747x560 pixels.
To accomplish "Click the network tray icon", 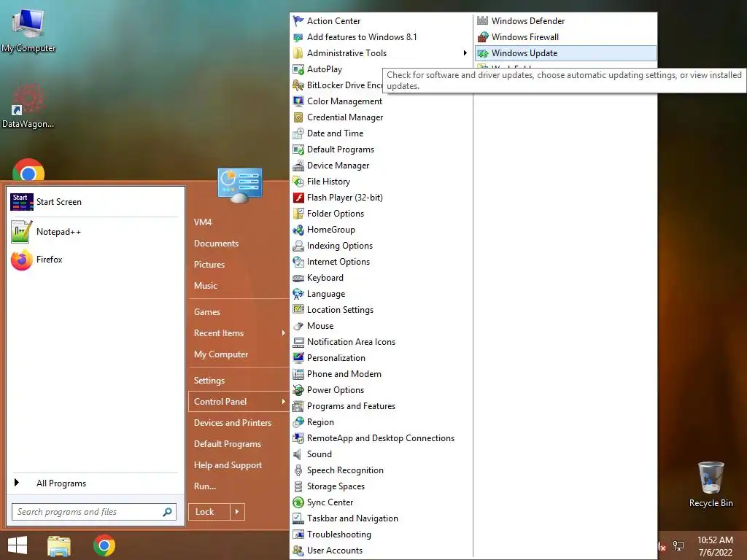I will (678, 546).
